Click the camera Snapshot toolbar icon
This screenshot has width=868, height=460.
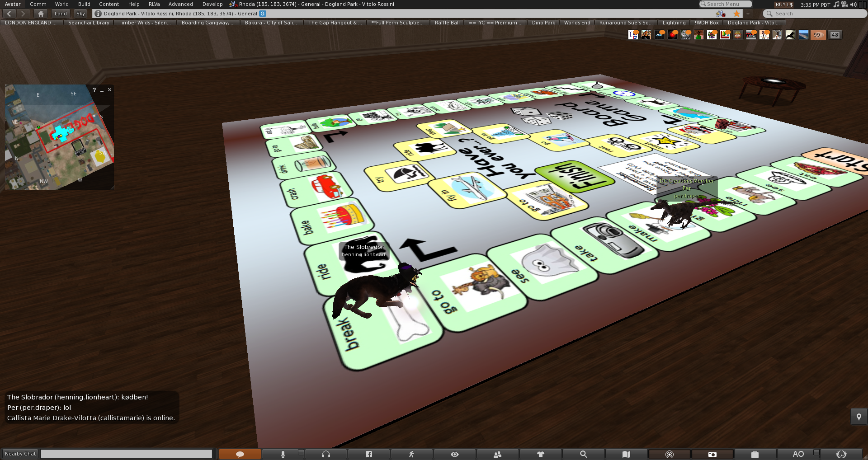tap(712, 454)
